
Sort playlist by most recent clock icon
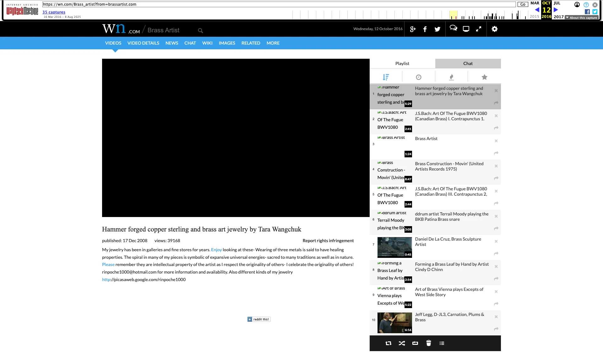point(419,77)
